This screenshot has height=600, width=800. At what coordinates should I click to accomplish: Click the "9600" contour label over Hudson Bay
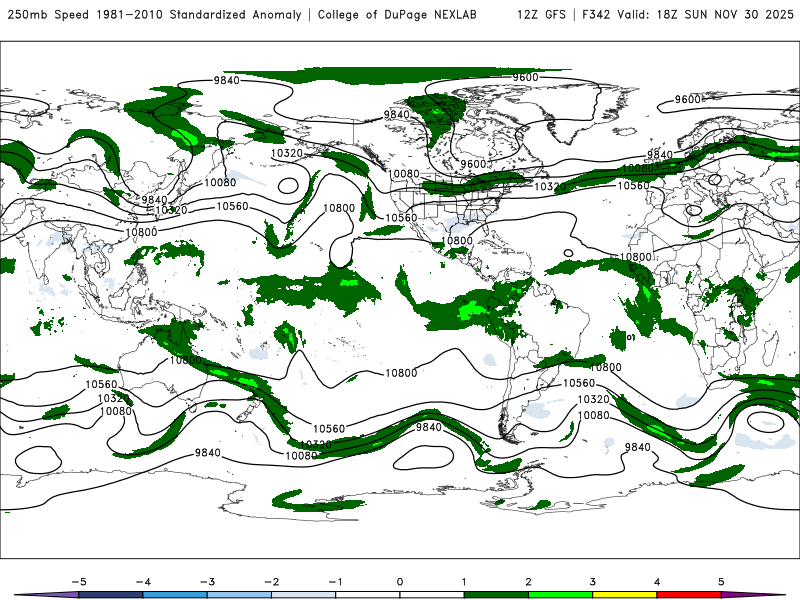coord(473,164)
